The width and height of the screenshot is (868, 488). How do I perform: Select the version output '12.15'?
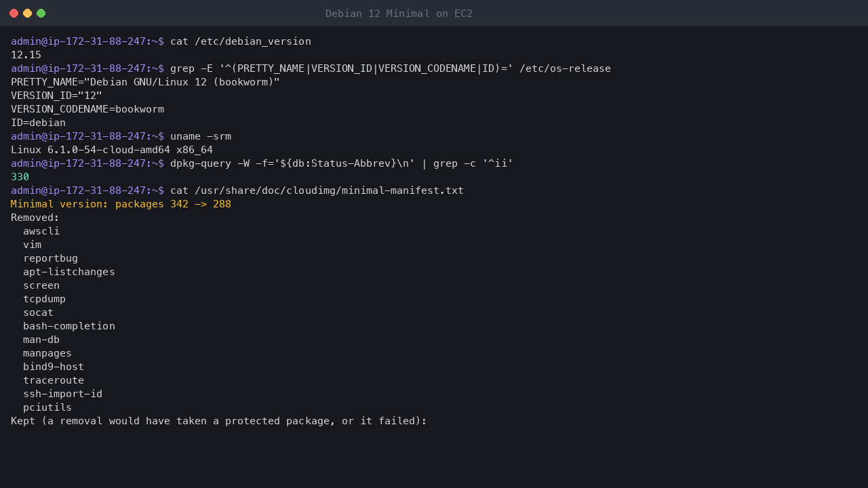point(26,55)
